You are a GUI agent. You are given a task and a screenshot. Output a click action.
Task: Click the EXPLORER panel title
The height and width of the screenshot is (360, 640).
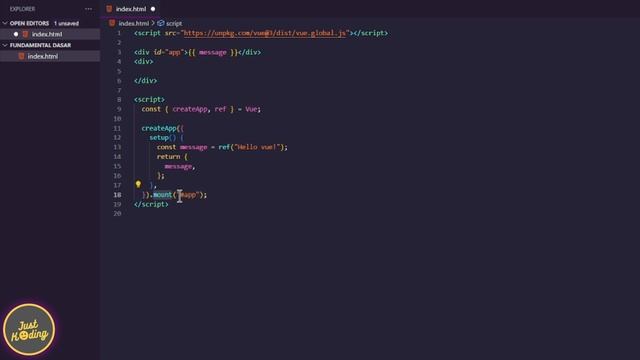coord(22,9)
